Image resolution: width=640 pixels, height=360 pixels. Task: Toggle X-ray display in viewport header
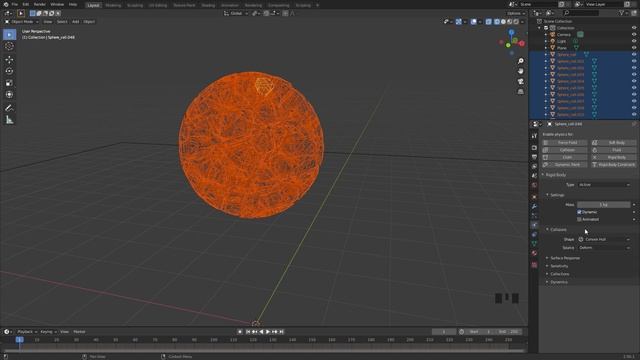(489, 22)
